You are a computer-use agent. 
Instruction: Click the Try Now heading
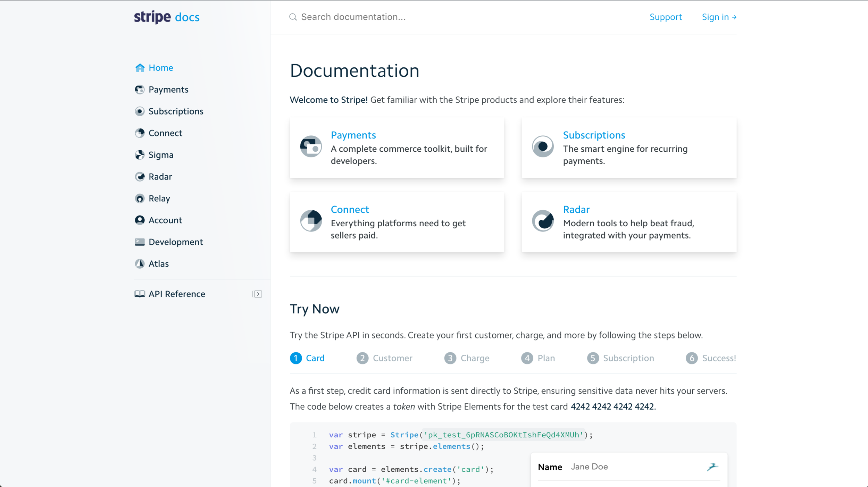point(315,309)
